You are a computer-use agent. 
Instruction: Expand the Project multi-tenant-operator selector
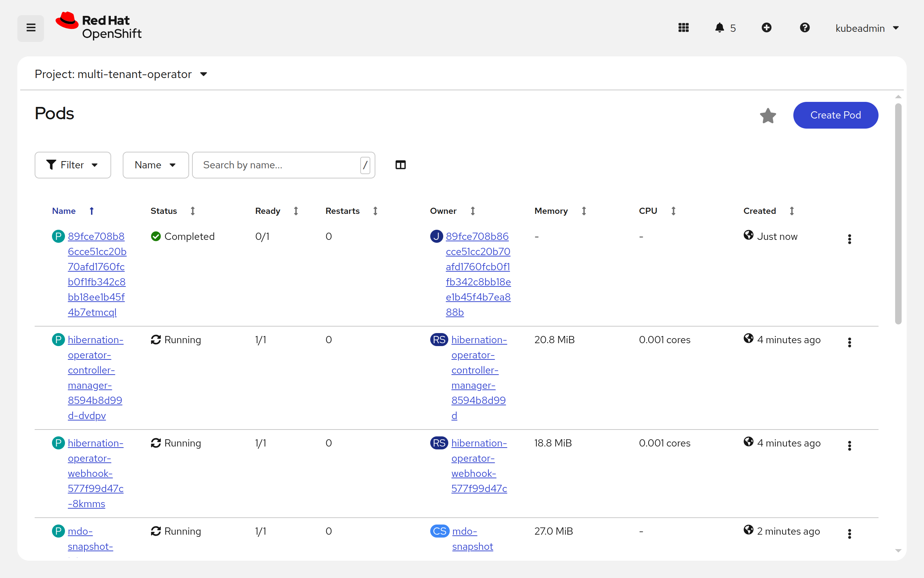[121, 74]
